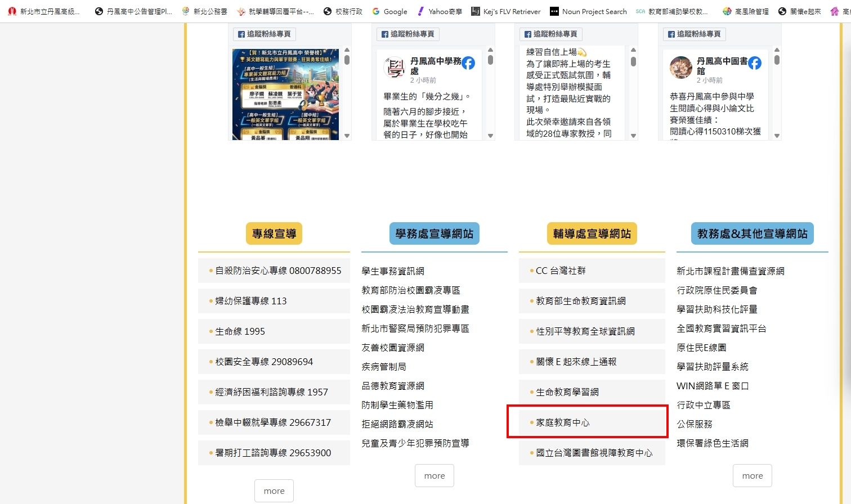Open 生命教育學習網 link
This screenshot has width=851, height=504.
click(592, 392)
